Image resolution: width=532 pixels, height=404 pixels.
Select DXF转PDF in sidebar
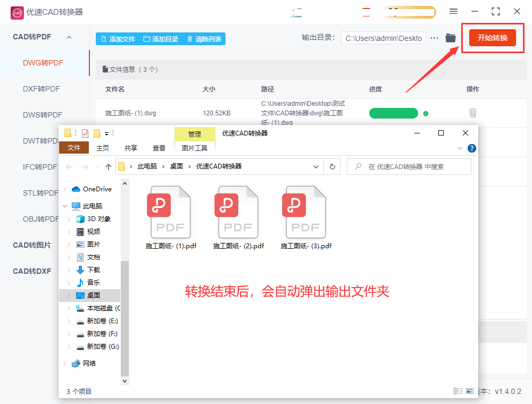click(41, 89)
